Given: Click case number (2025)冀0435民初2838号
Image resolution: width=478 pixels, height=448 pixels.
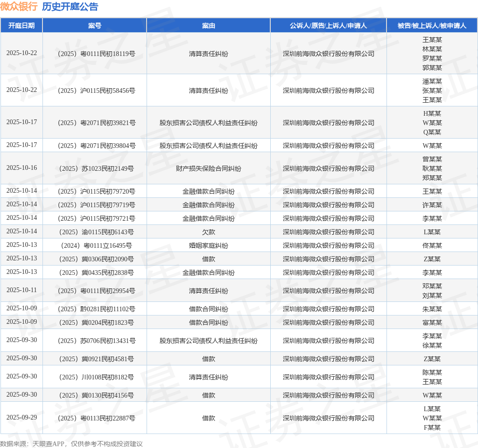Looking at the screenshot, I should click(x=96, y=273).
